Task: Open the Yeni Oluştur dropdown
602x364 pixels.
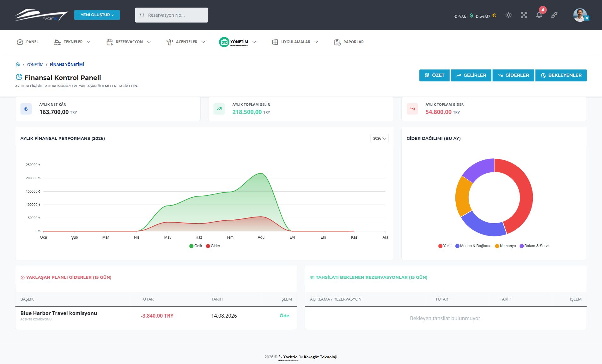Action: (97, 15)
